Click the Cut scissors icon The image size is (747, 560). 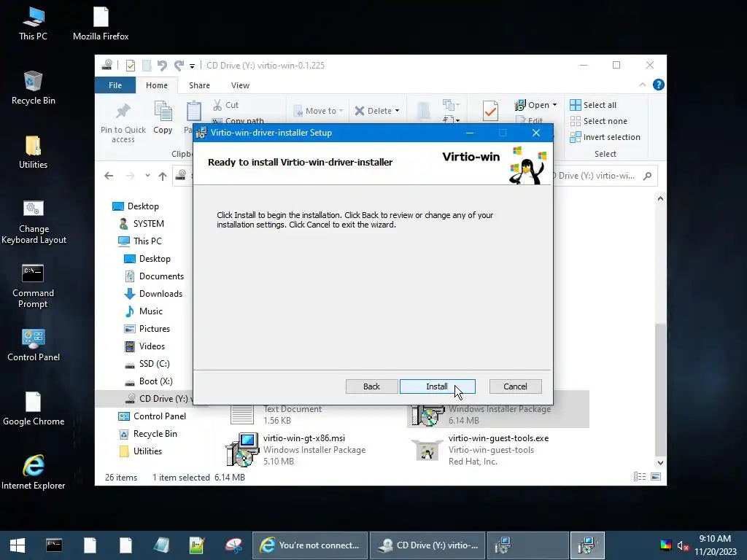(x=217, y=105)
